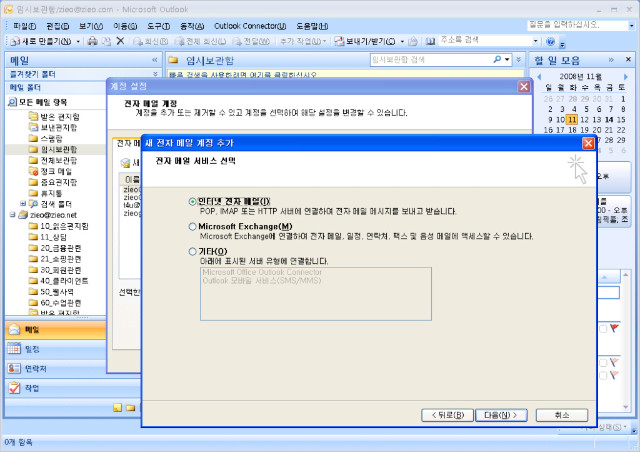Screen dimensions: 640x452
Task: Click the 임시보관함 검색 search field
Action: click(431, 60)
